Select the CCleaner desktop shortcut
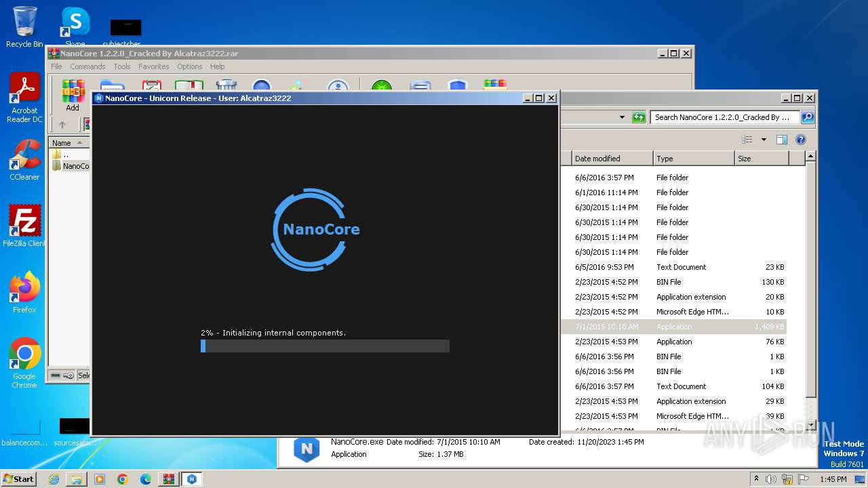The image size is (868, 488). [x=24, y=160]
